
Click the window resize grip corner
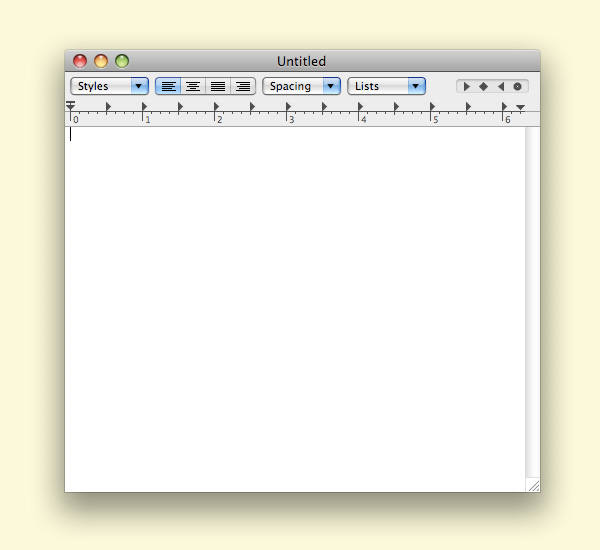tap(533, 485)
